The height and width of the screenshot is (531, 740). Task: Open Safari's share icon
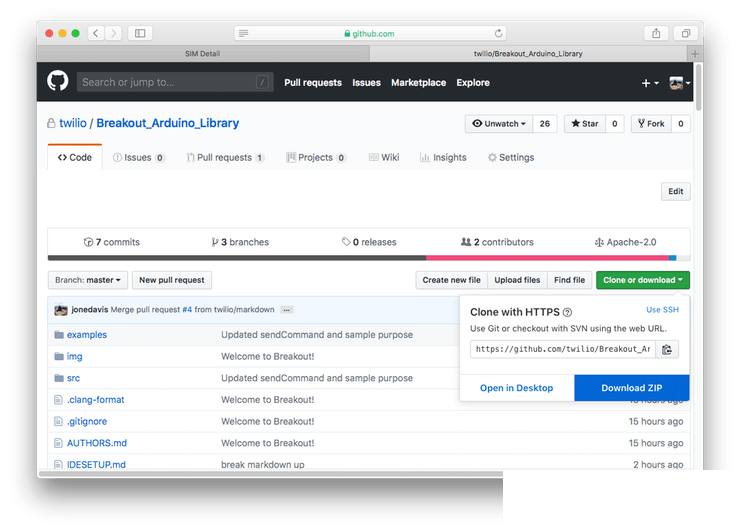tap(656, 33)
